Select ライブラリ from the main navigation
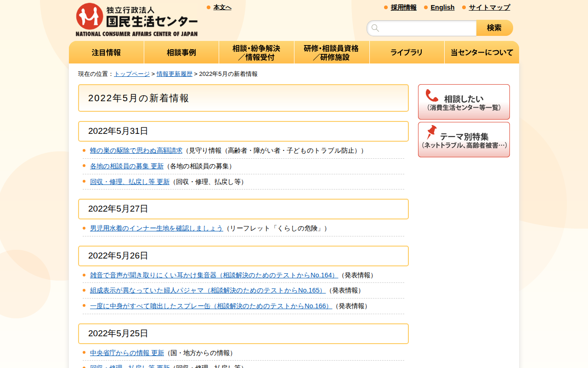 407,52
